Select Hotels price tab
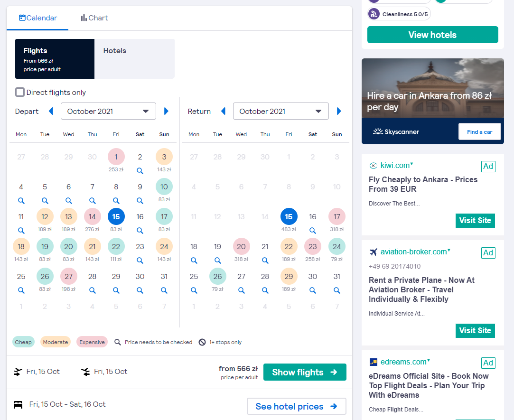The width and height of the screenshot is (514, 420). (x=134, y=59)
